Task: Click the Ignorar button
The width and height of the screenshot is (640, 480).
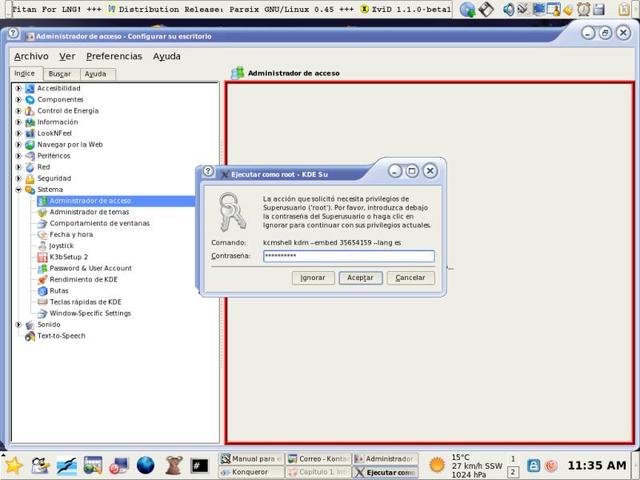Action: click(313, 278)
